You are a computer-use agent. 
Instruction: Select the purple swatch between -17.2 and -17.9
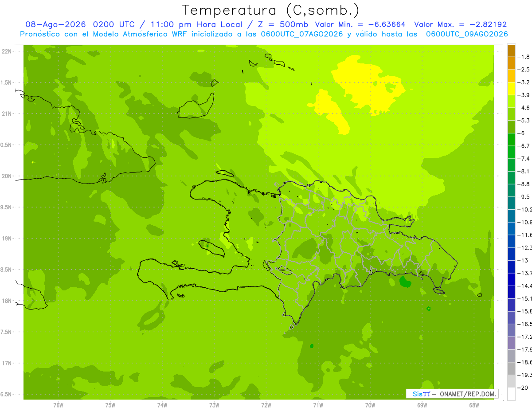511,343
